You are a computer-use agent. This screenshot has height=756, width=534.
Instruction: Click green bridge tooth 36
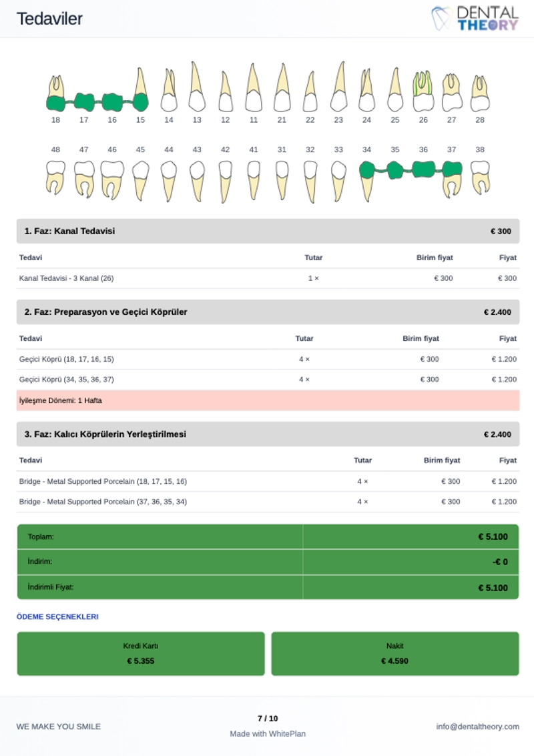coord(424,169)
